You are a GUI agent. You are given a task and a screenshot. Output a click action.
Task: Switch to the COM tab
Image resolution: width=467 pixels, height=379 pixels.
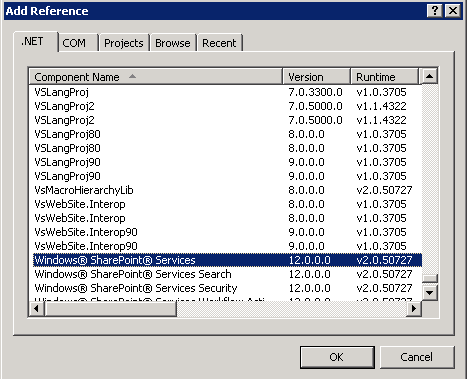pyautogui.click(x=78, y=43)
